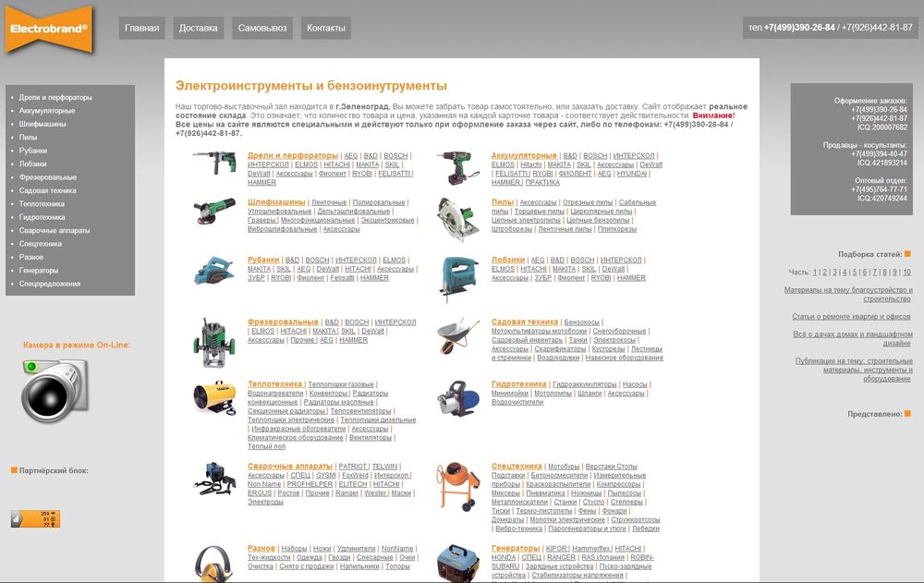
Task: Click the generator product image
Action: pyautogui.click(x=458, y=563)
